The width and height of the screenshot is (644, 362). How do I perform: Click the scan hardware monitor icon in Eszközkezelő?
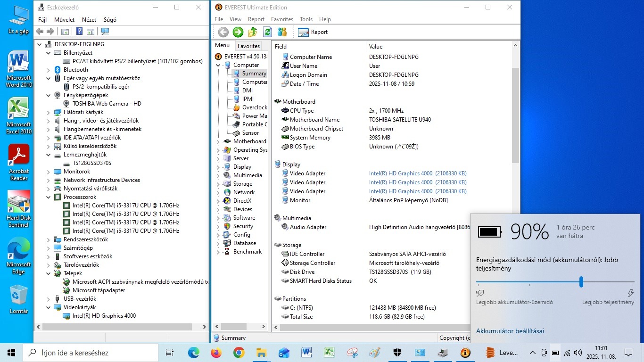point(105,32)
